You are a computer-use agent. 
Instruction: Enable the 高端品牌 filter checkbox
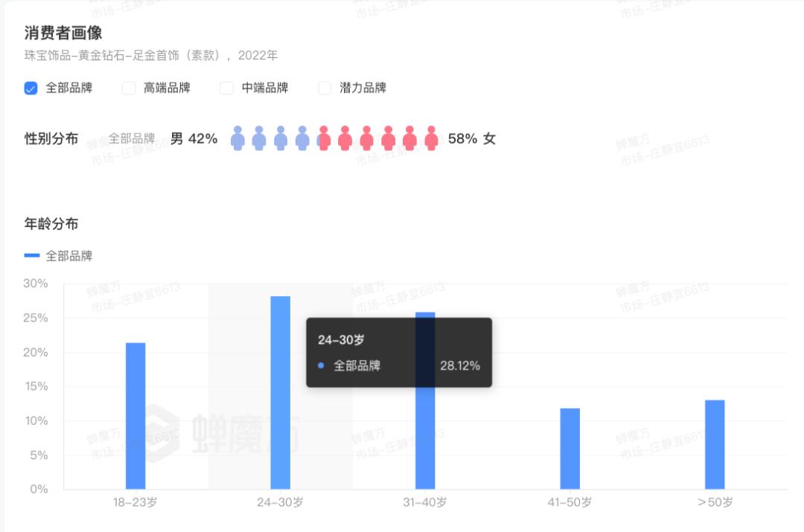point(127,87)
